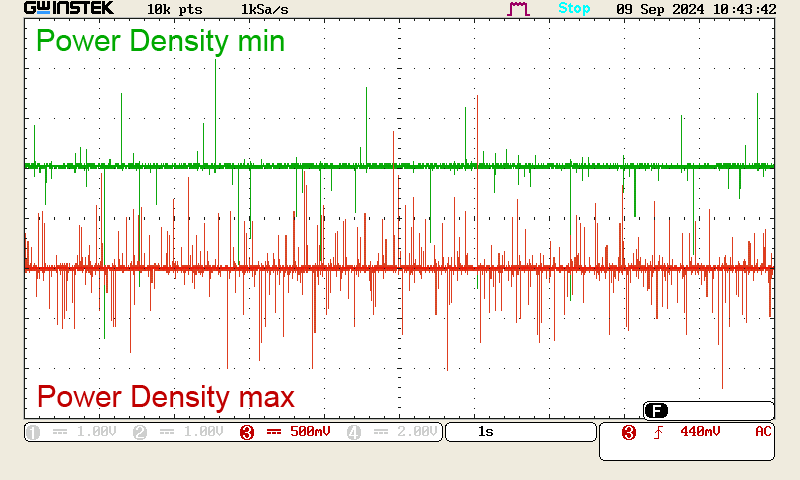
Task: Click the 'AC' trigger coupling label
Action: pyautogui.click(x=763, y=432)
